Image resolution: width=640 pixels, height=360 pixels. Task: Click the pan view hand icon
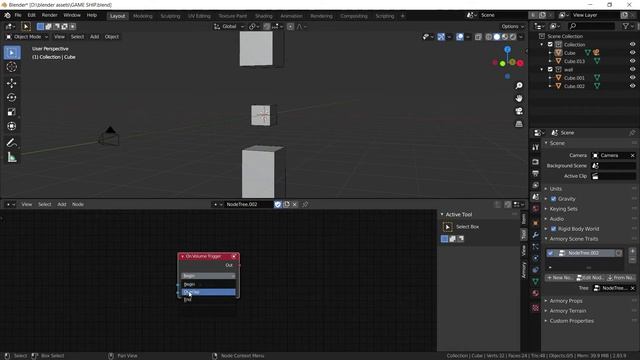coord(519,98)
